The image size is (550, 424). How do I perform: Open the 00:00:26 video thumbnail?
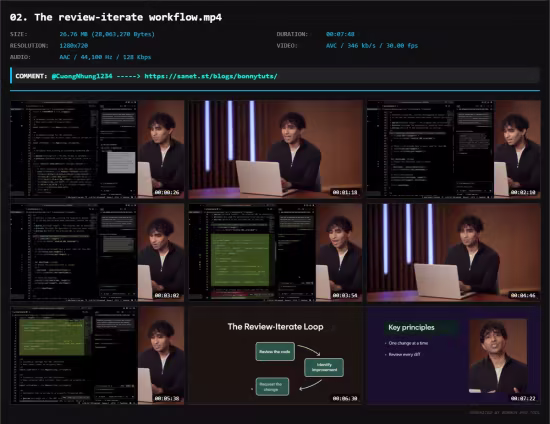click(97, 149)
